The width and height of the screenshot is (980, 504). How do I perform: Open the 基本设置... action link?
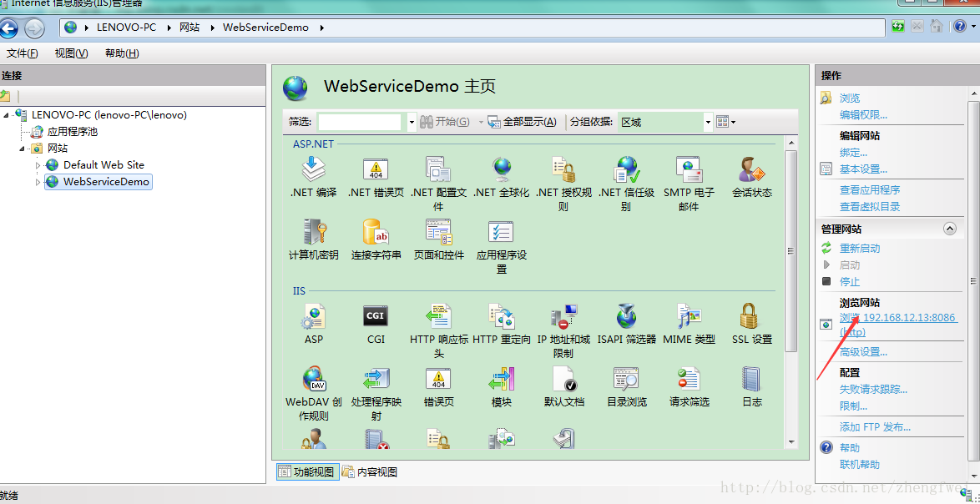[x=863, y=169]
